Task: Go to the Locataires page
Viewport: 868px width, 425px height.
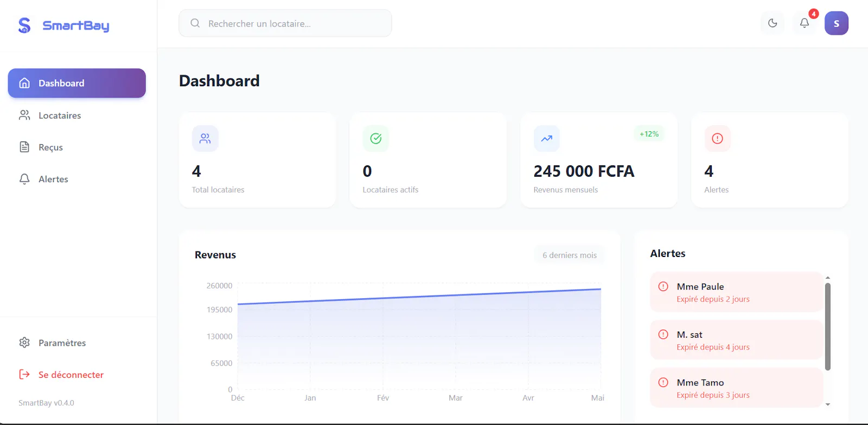Action: [77, 115]
